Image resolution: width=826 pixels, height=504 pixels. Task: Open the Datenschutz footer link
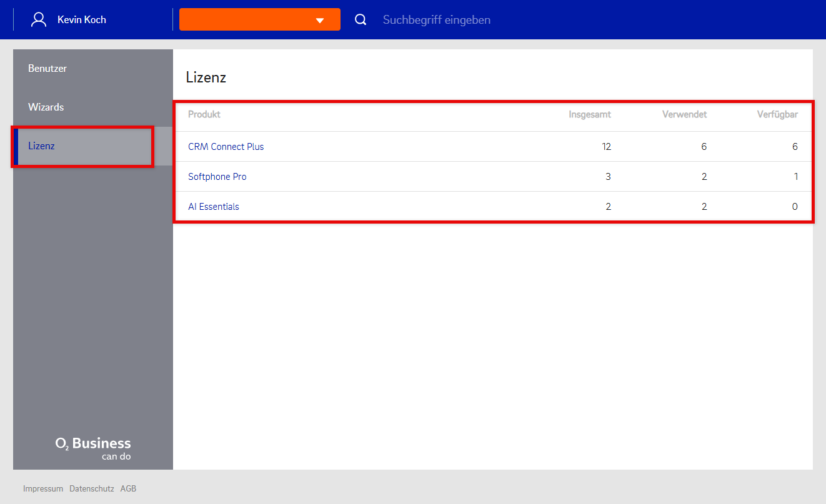pyautogui.click(x=92, y=489)
